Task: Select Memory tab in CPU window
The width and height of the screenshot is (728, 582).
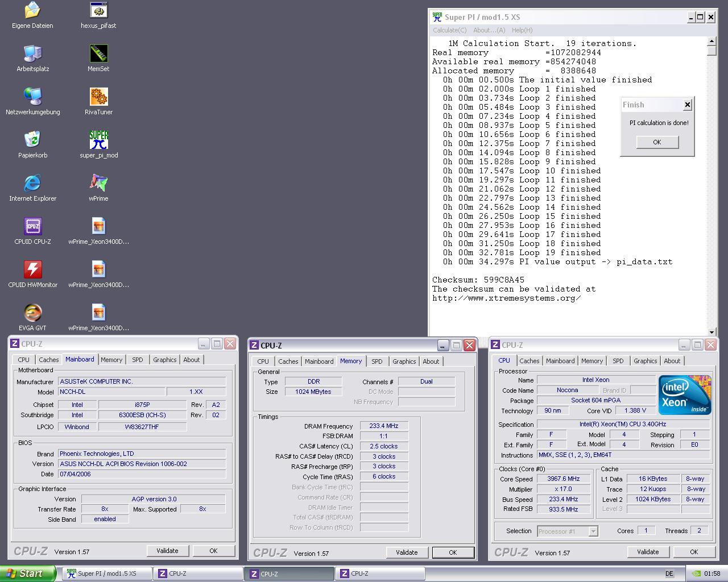Action: pos(592,361)
